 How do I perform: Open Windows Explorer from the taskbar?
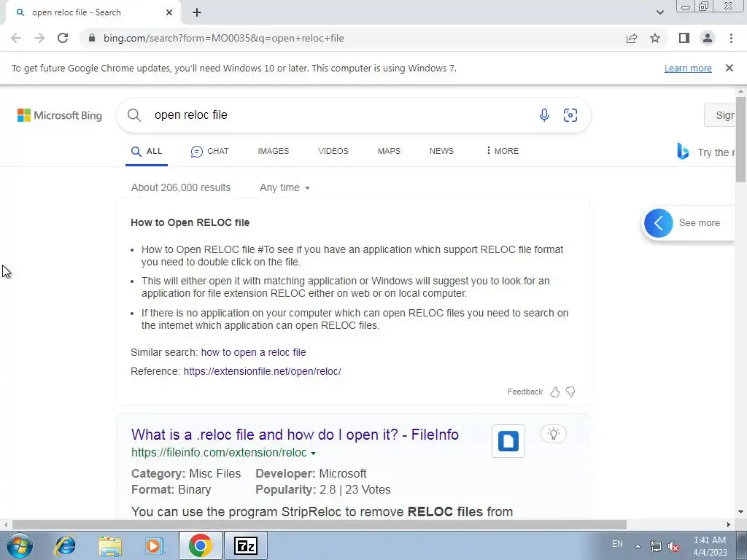tap(110, 545)
